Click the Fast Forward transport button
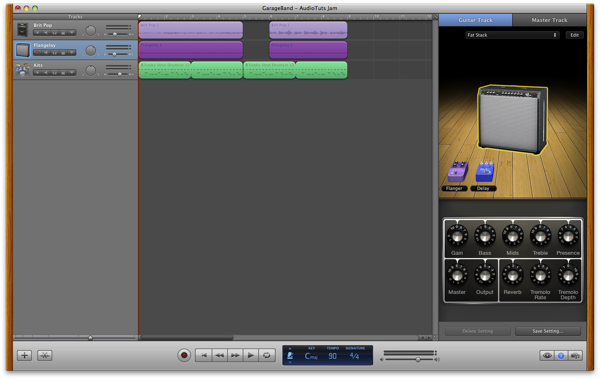Screen dimensions: 600x379 click(235, 355)
